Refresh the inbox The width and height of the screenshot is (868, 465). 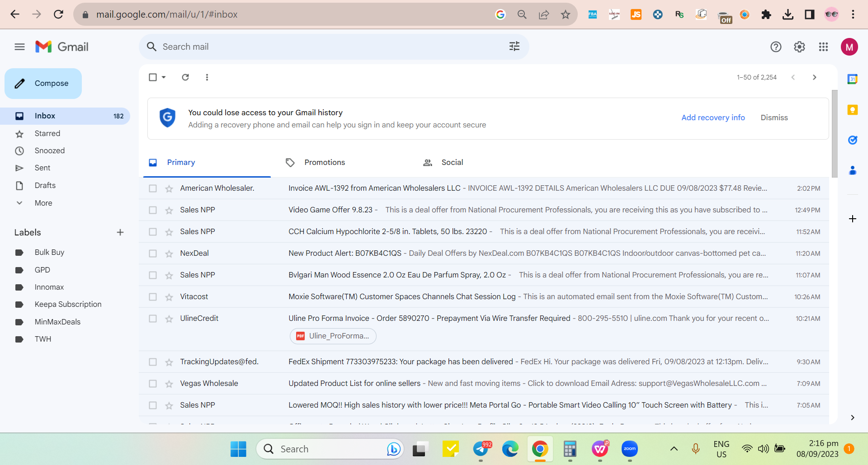(x=185, y=77)
